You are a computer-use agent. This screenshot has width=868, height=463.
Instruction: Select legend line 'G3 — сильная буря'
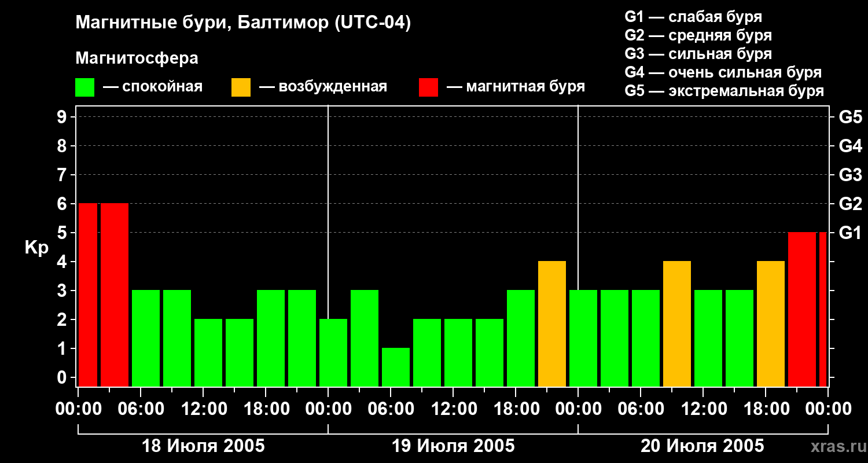click(698, 54)
